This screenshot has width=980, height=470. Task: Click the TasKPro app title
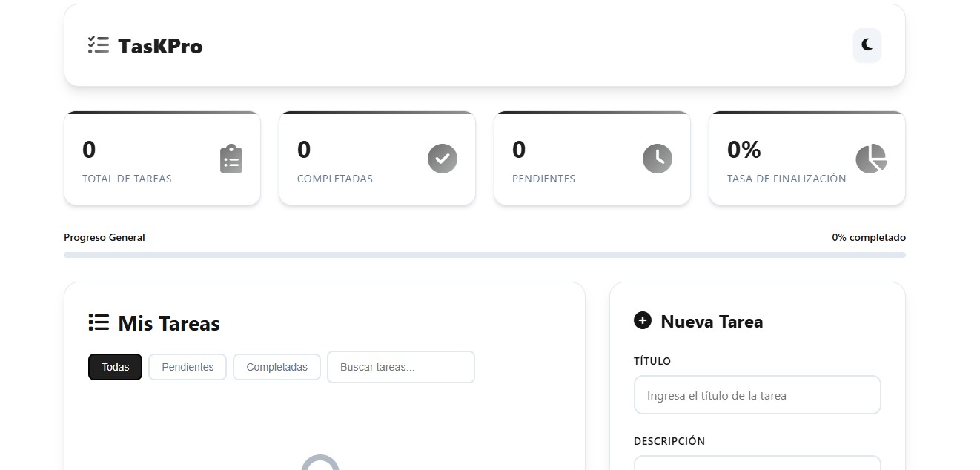(x=160, y=46)
